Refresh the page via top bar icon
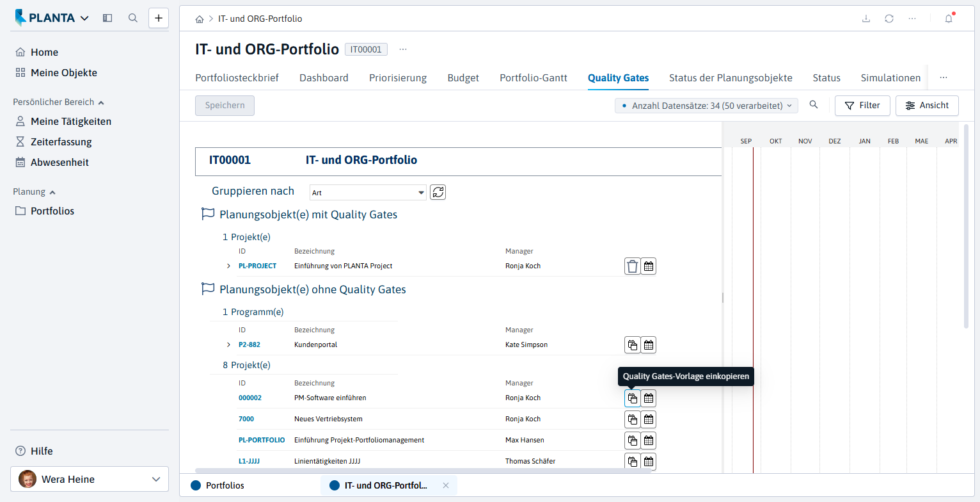 tap(889, 19)
